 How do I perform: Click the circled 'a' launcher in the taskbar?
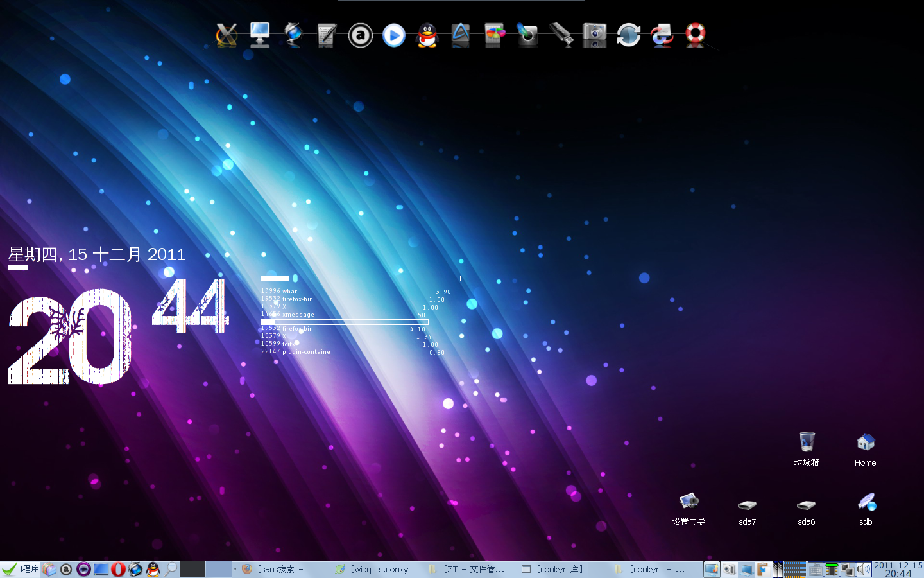point(66,569)
